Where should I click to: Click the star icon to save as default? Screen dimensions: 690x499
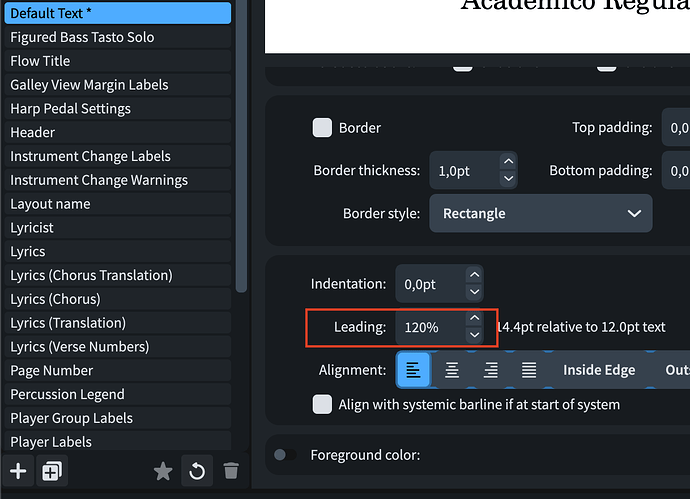tap(163, 471)
